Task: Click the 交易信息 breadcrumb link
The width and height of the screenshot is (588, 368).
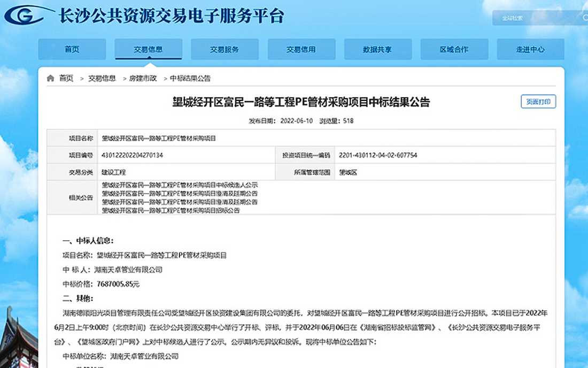Action: [102, 78]
